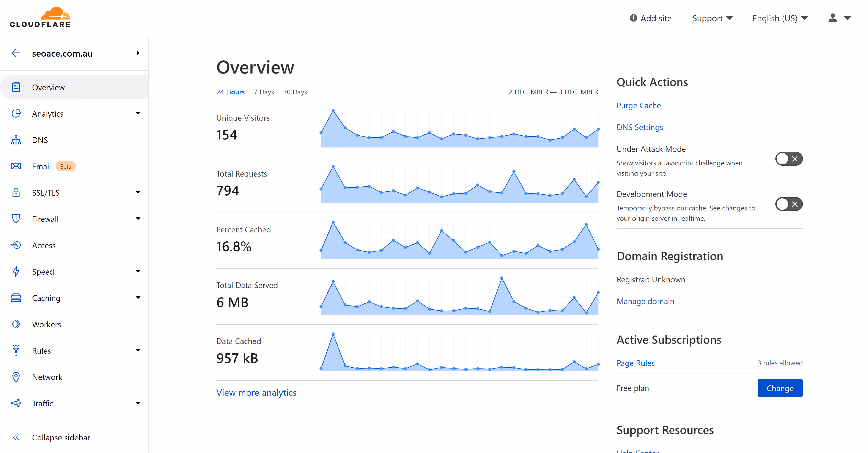This screenshot has width=868, height=453.
Task: Expand the SSL/TLS submenu arrow
Action: pyautogui.click(x=138, y=192)
